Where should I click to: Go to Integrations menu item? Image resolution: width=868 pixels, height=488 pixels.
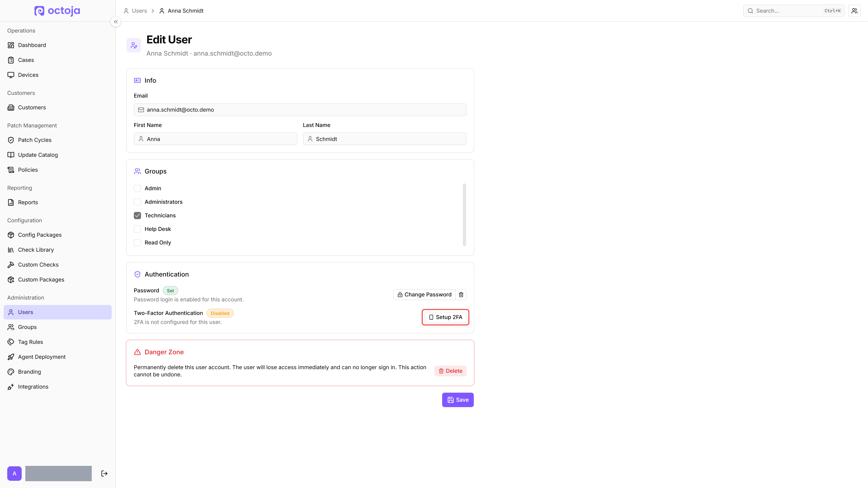point(58,387)
